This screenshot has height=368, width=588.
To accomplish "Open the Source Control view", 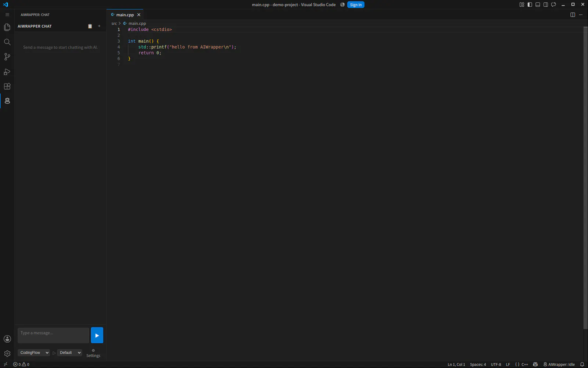I will 7,57.
